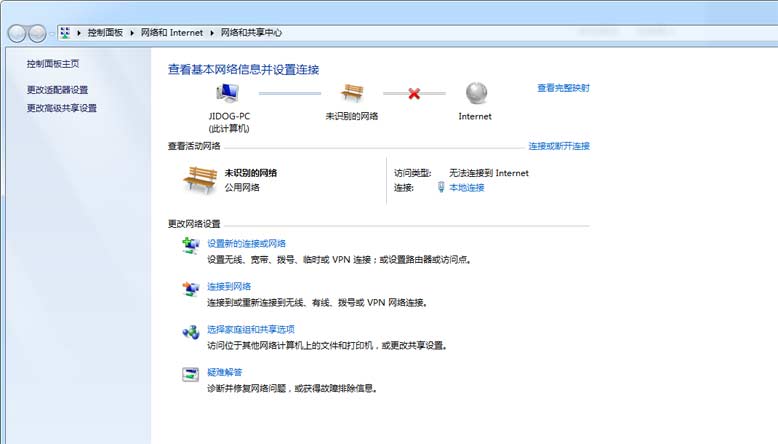Click the 未识别的网络 label in network map
Viewport: 778px width, 444px height.
click(352, 116)
